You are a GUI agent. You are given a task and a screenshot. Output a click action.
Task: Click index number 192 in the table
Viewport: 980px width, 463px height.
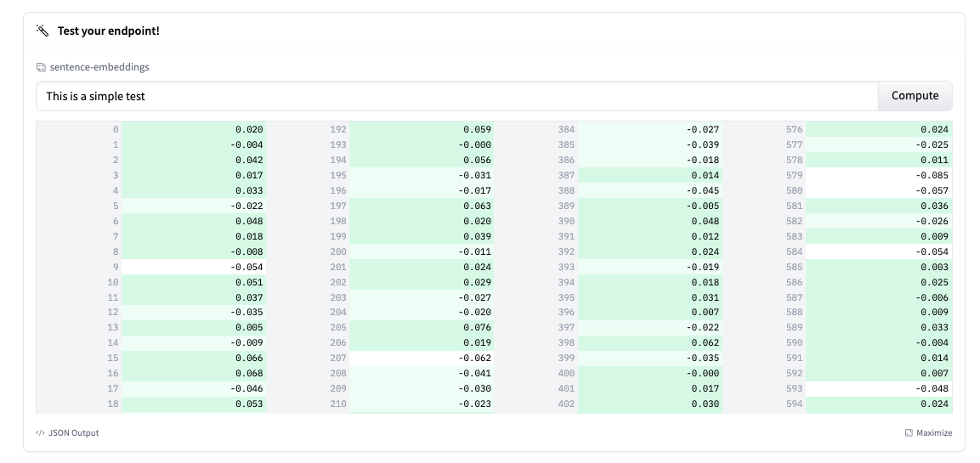pos(338,130)
